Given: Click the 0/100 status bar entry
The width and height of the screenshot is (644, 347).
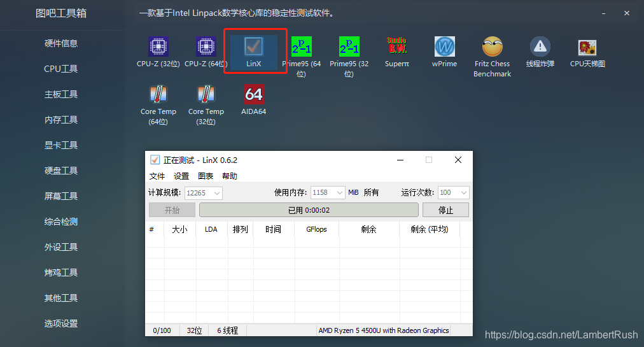Looking at the screenshot, I should [162, 330].
